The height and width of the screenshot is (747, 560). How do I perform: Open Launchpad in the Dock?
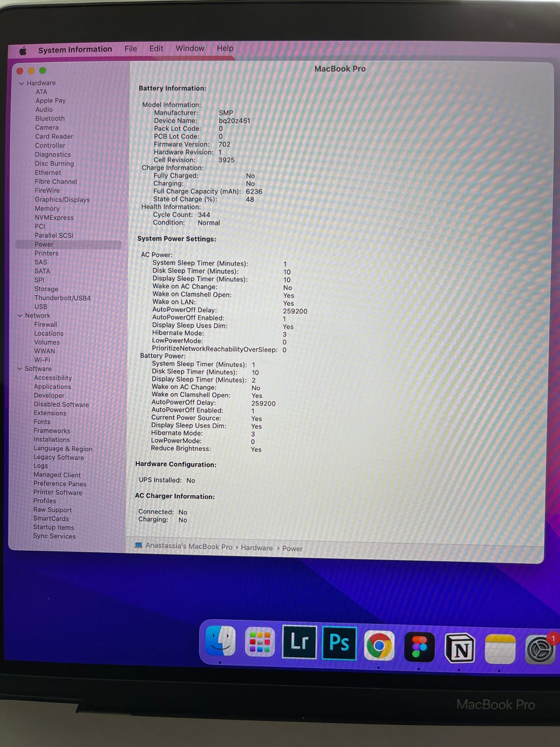[260, 642]
